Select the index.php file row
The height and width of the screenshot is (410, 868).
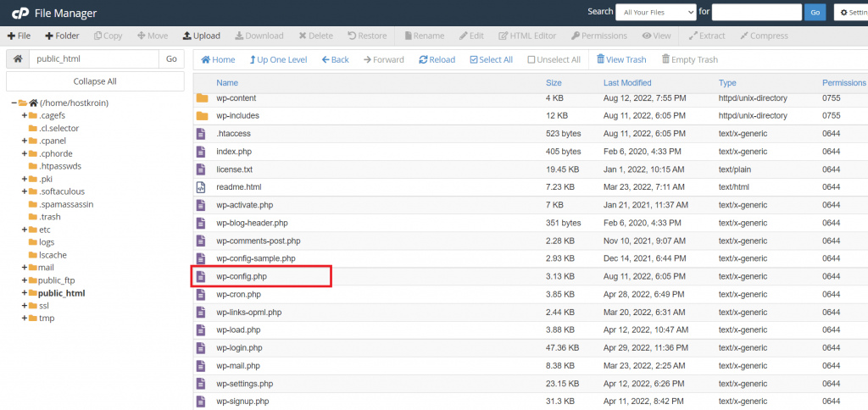[531, 151]
